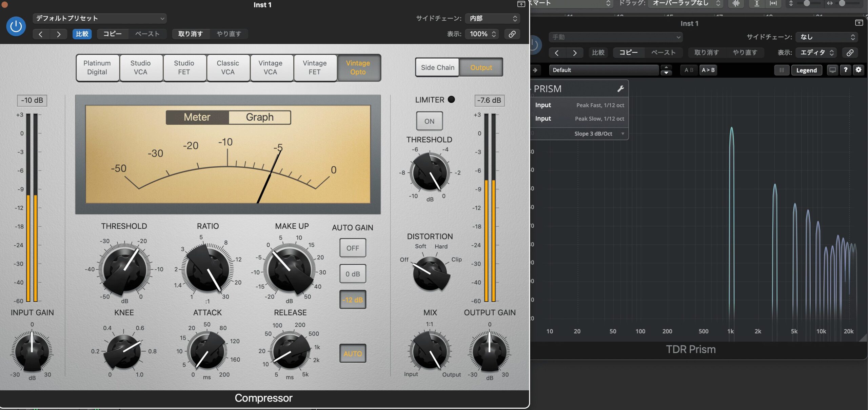Click the TDR Prism pause analyzer icon
This screenshot has width=868, height=410.
782,70
